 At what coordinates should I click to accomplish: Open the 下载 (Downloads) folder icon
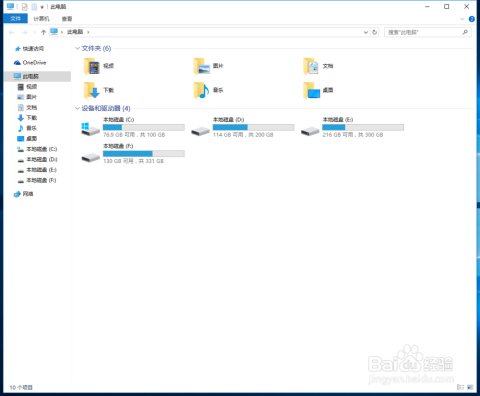click(x=92, y=90)
